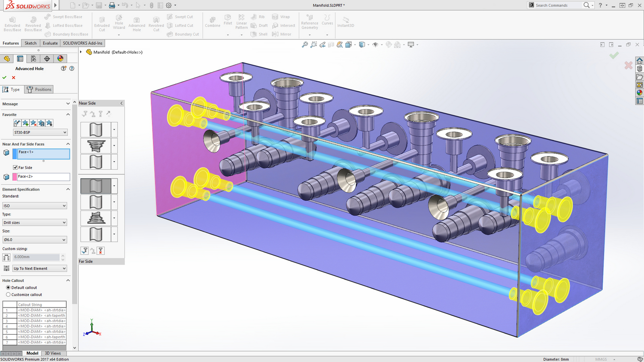
Task: Expand the hole Size dropdown showing Ø6.0
Action: tap(34, 239)
